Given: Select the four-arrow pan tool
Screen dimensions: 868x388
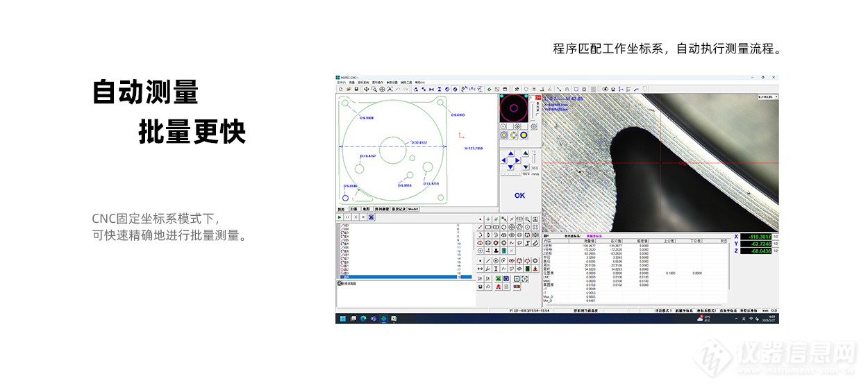Looking at the screenshot, I should (367, 89).
